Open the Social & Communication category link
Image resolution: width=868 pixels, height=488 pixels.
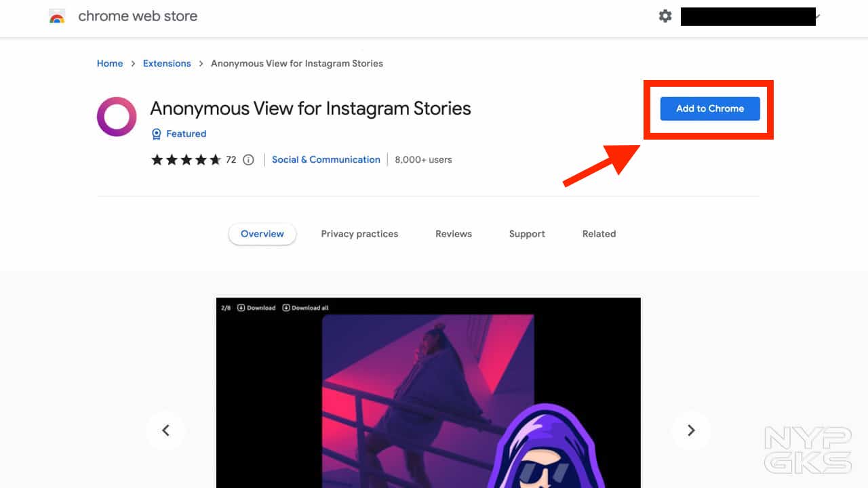[x=326, y=160]
